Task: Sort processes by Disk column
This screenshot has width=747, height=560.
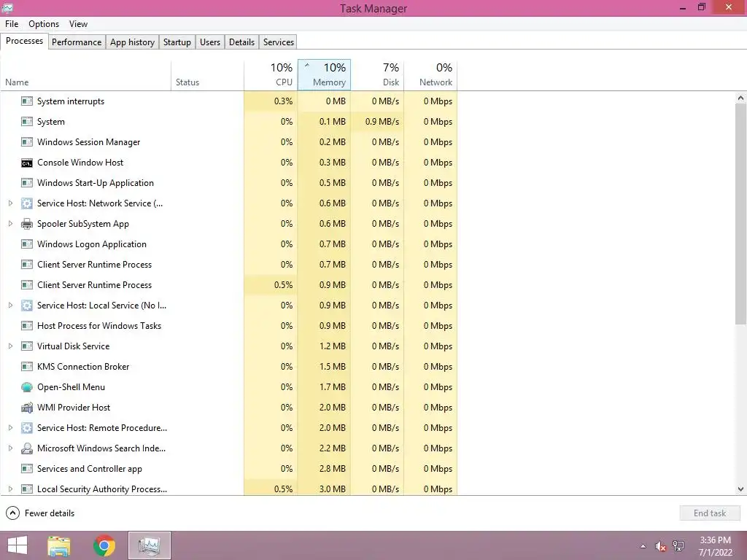Action: (377, 75)
